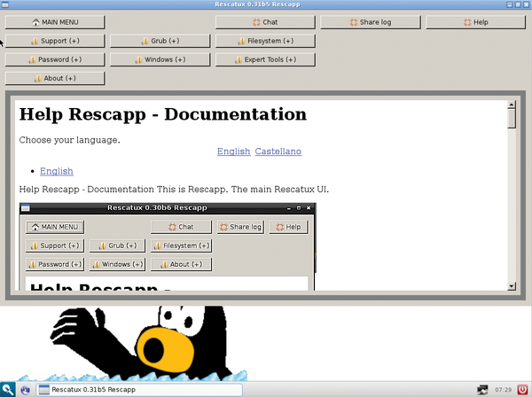Select Rescatux 0.31b5 Rescapp taskbar entry

(x=139, y=390)
